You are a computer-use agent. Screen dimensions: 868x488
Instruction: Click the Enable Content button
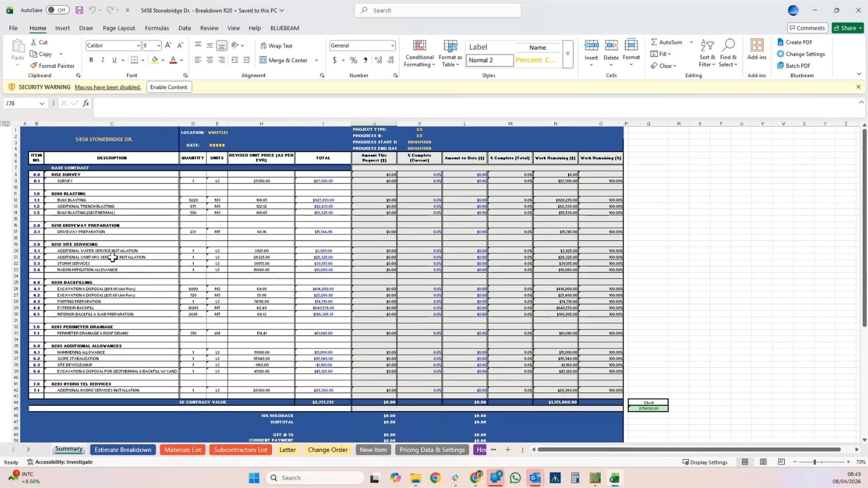[x=169, y=87]
